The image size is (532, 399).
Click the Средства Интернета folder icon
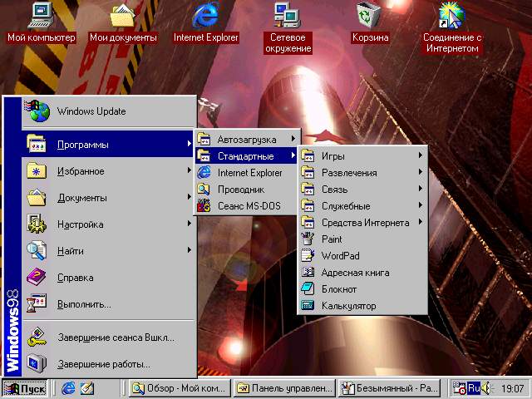(x=308, y=222)
